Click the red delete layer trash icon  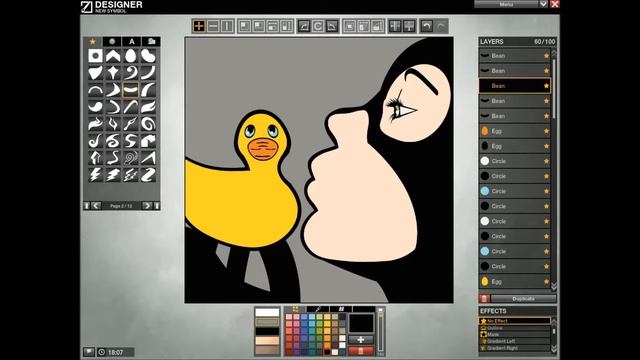pos(484,299)
